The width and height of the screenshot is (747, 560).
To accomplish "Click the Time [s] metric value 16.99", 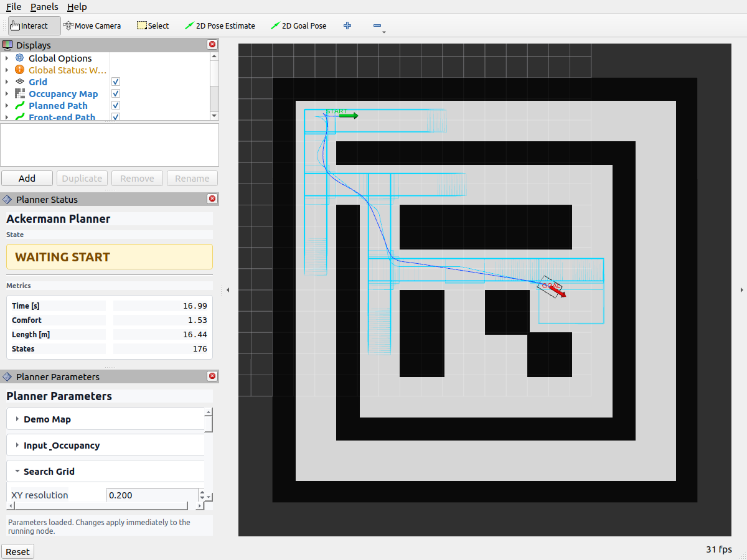I will click(x=195, y=306).
